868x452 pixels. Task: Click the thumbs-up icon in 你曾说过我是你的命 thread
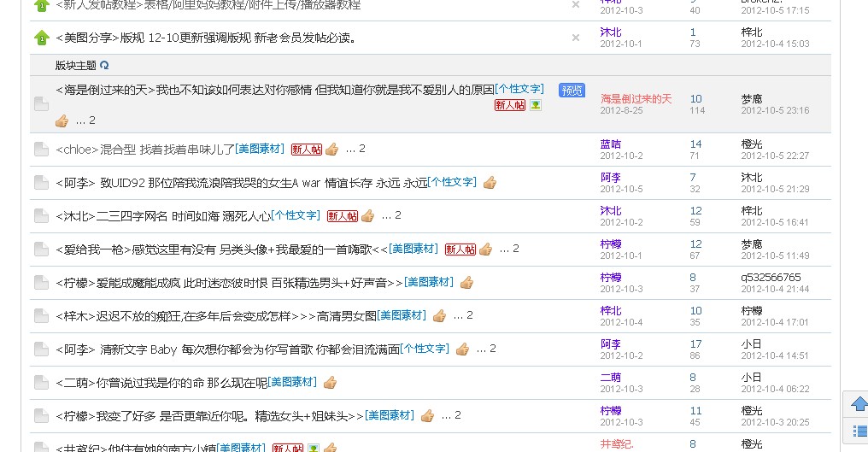click(x=331, y=382)
